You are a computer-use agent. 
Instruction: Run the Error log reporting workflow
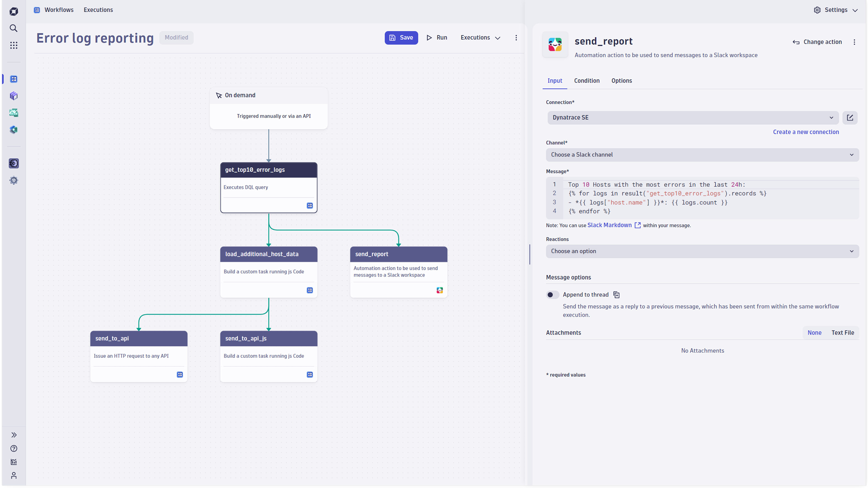tap(437, 37)
